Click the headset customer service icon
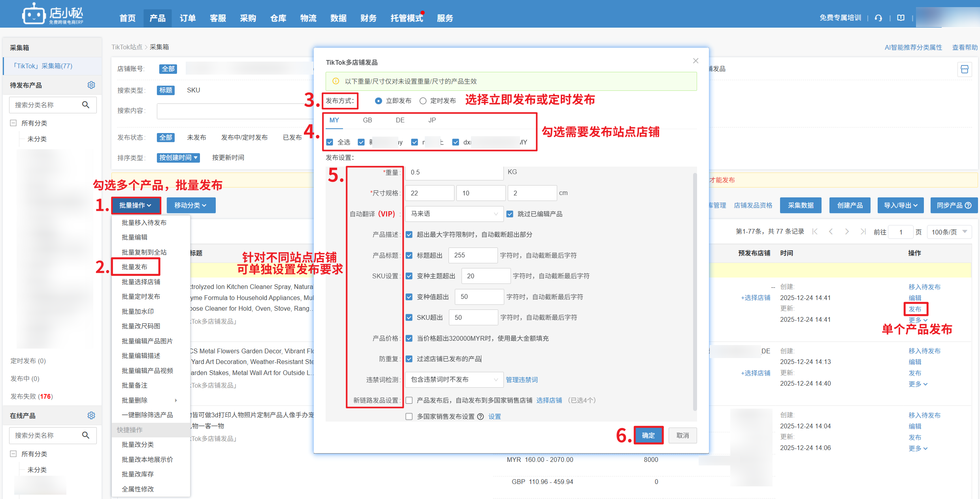 click(878, 18)
